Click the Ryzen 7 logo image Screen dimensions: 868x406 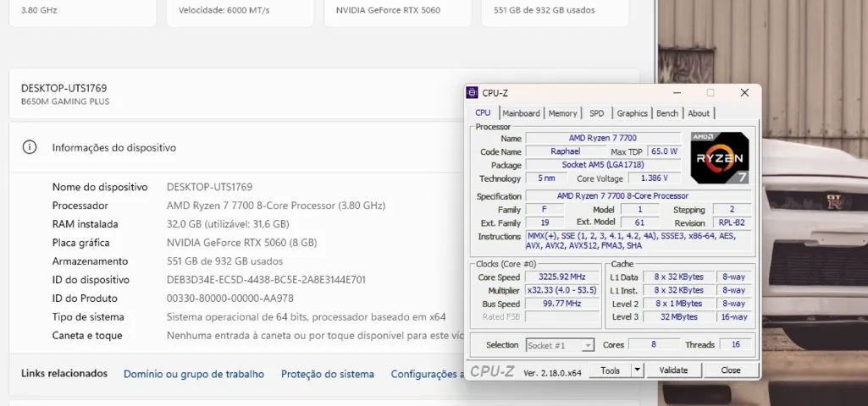pyautogui.click(x=720, y=157)
